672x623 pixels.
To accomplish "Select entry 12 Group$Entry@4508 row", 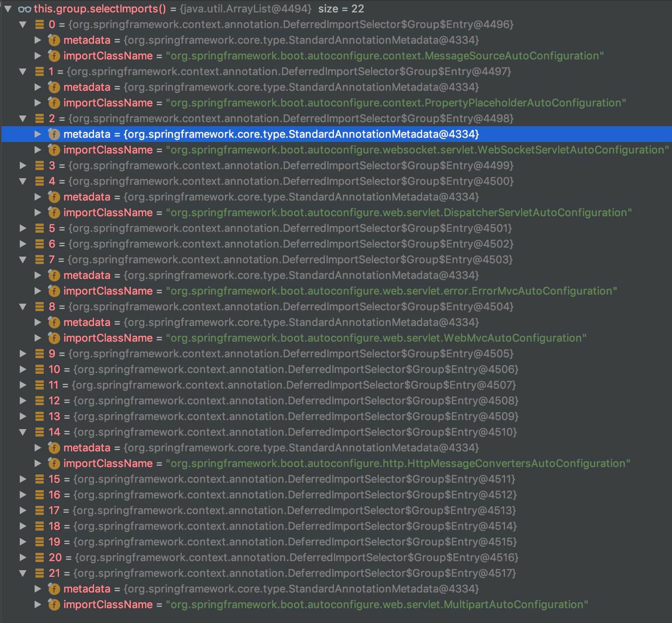I will pyautogui.click(x=289, y=401).
